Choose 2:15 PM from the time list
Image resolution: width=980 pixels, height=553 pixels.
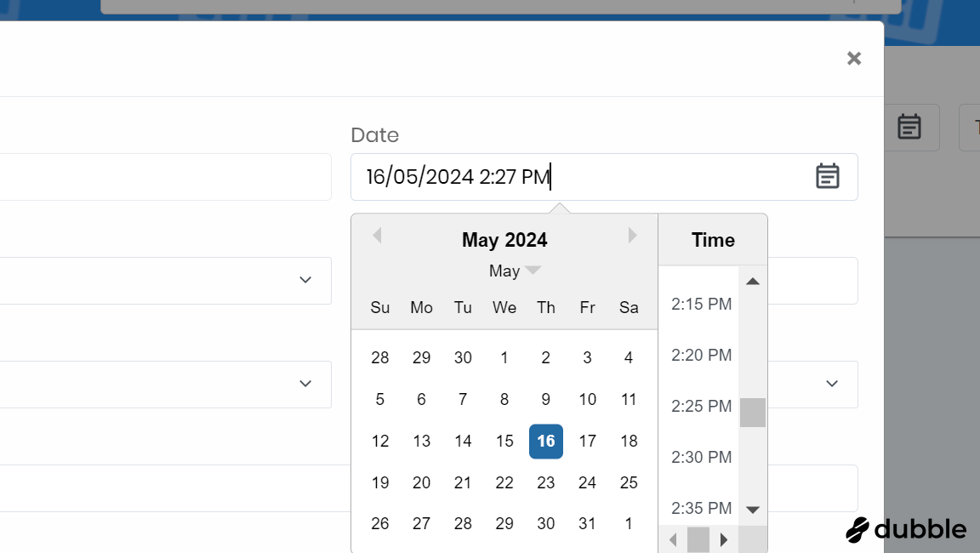[x=701, y=304]
